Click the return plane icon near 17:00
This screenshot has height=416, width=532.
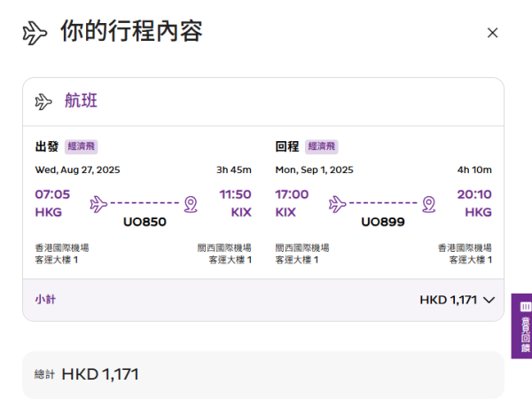(337, 204)
